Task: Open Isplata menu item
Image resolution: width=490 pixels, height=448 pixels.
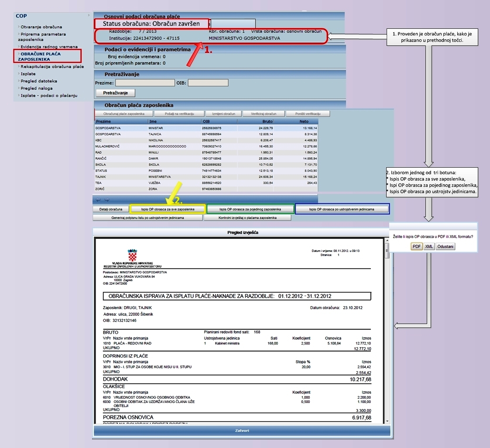Action: pyautogui.click(x=28, y=74)
